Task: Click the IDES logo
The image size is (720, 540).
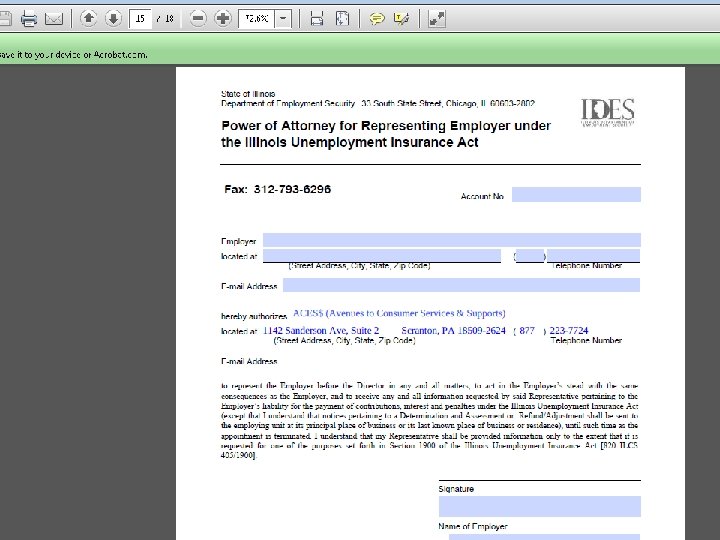Action: tap(608, 112)
